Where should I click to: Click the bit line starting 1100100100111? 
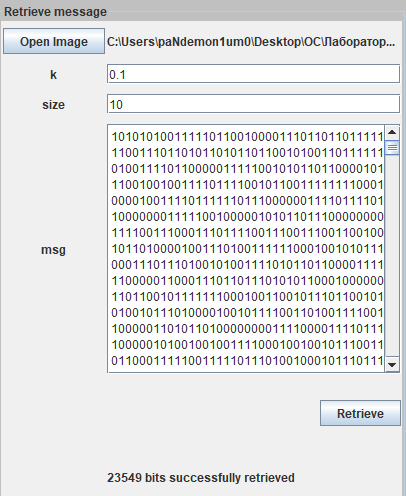[247, 185]
